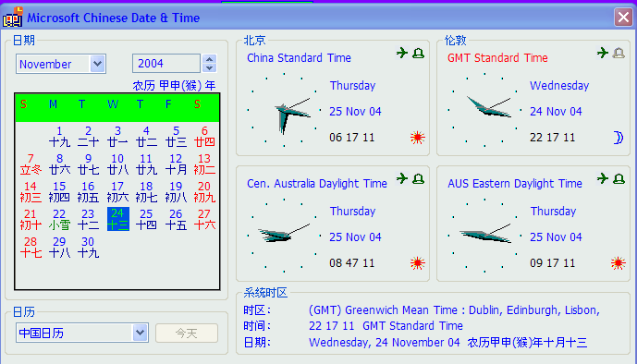This screenshot has width=637, height=364.
Task: Select November 25 in the calendar
Action: pos(146,219)
